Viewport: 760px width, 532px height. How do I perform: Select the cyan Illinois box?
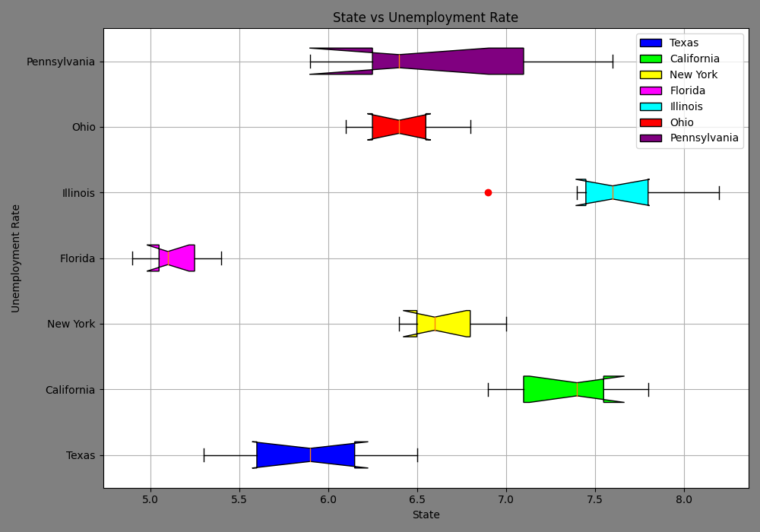point(616,192)
